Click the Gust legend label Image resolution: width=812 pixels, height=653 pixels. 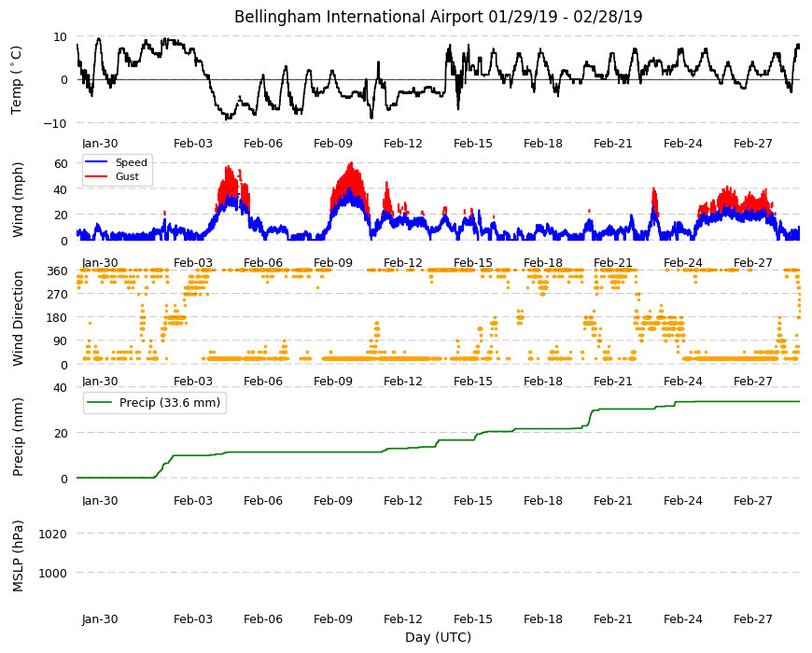tap(127, 176)
